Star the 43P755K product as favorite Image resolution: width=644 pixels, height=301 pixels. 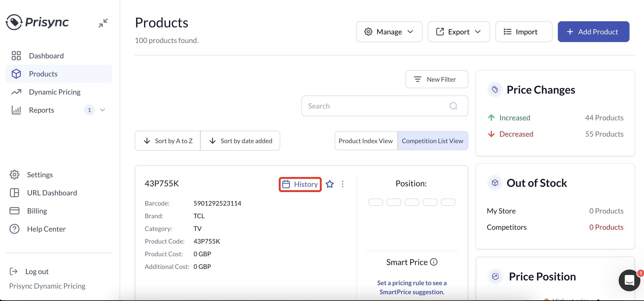(x=330, y=184)
